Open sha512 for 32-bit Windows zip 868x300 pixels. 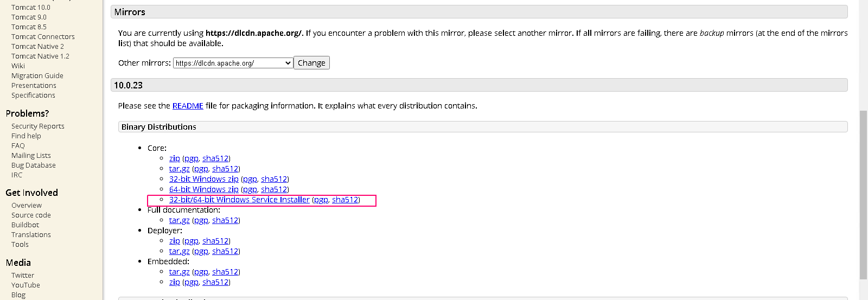pos(274,179)
